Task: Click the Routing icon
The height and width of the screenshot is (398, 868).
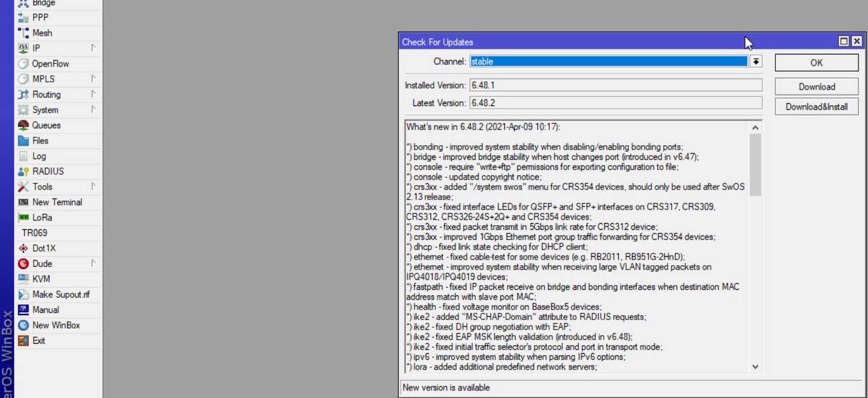Action: pyautogui.click(x=23, y=94)
